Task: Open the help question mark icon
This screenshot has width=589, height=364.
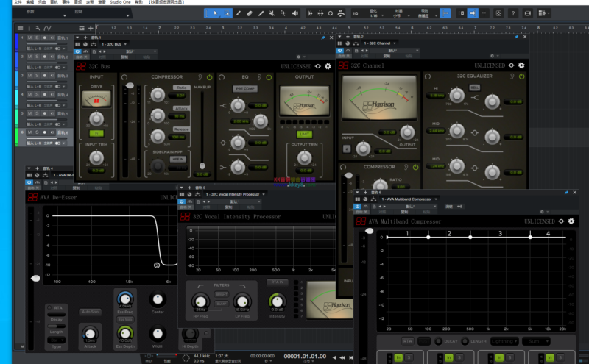Action: [x=513, y=13]
